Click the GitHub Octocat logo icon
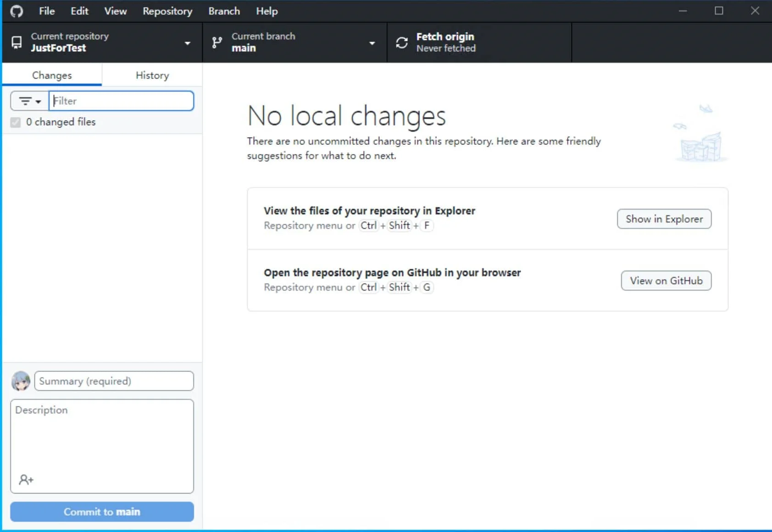The height and width of the screenshot is (532, 772). tap(17, 11)
